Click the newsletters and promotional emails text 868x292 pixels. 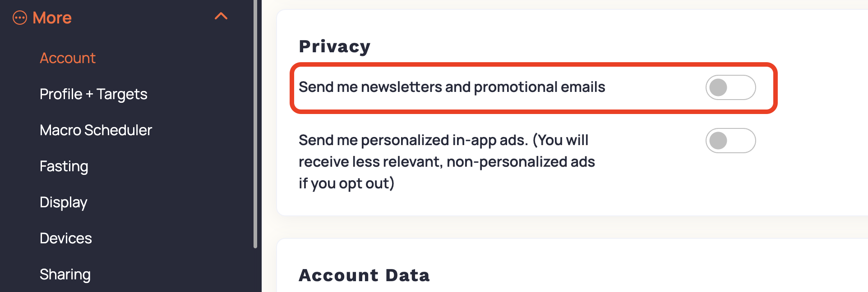click(x=452, y=87)
